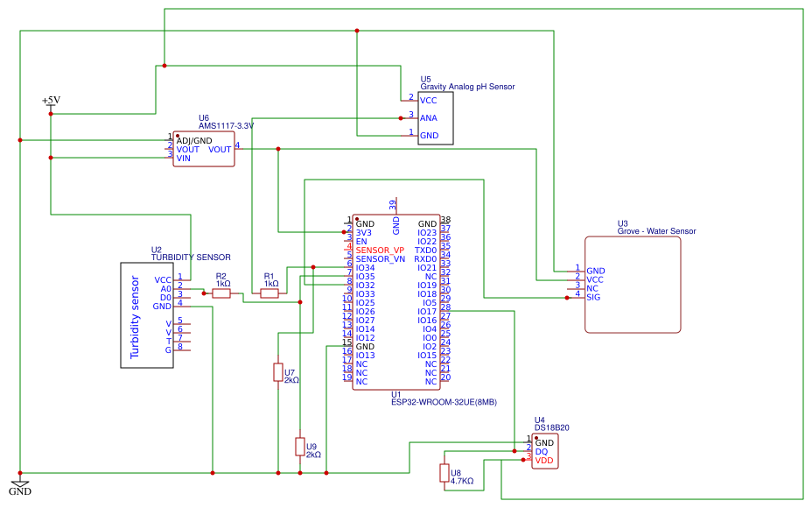Viewport: 812px width, 508px height.
Task: Click the 'ESP32-WROOM-32UE(8MB)' label
Action: click(444, 402)
